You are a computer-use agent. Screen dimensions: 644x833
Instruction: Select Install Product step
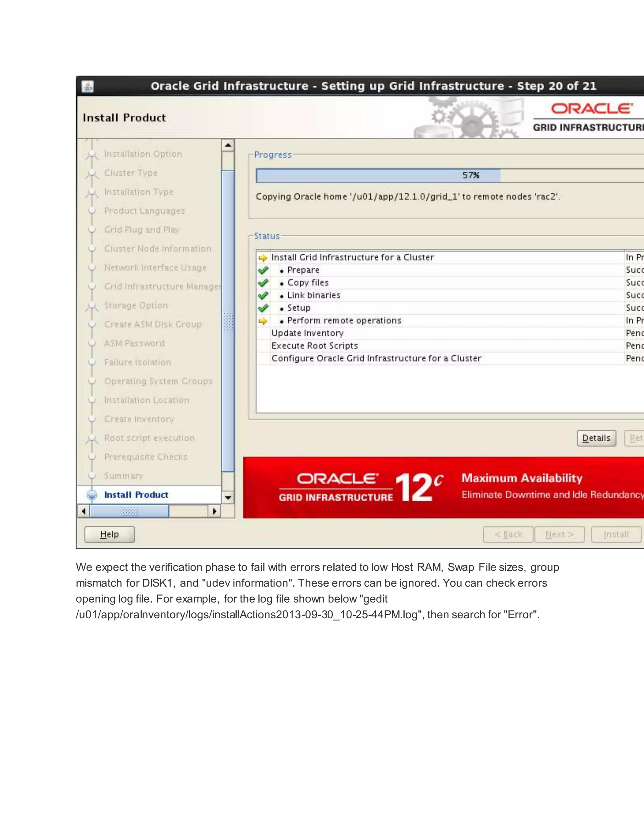point(136,495)
